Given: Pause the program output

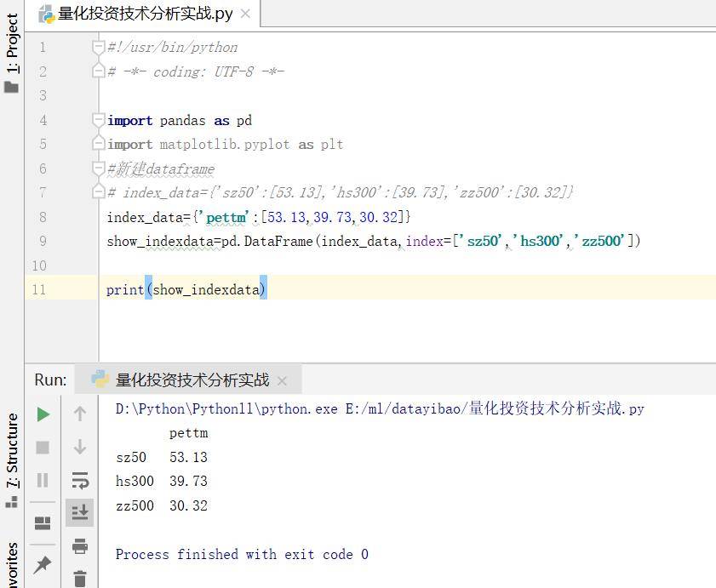Looking at the screenshot, I should (43, 480).
